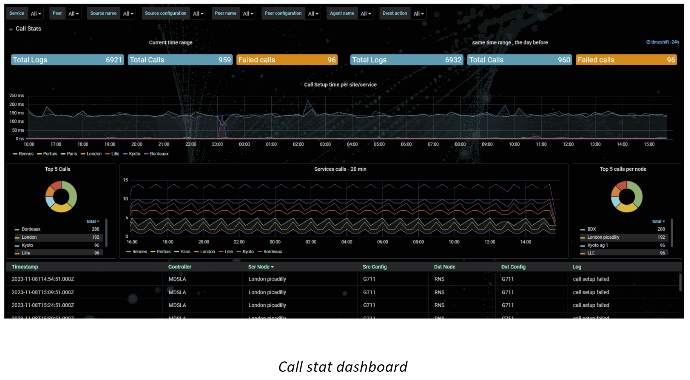The height and width of the screenshot is (380, 690).
Task: Click the London legend color icon in Top 5 Calls
Action: click(17, 238)
